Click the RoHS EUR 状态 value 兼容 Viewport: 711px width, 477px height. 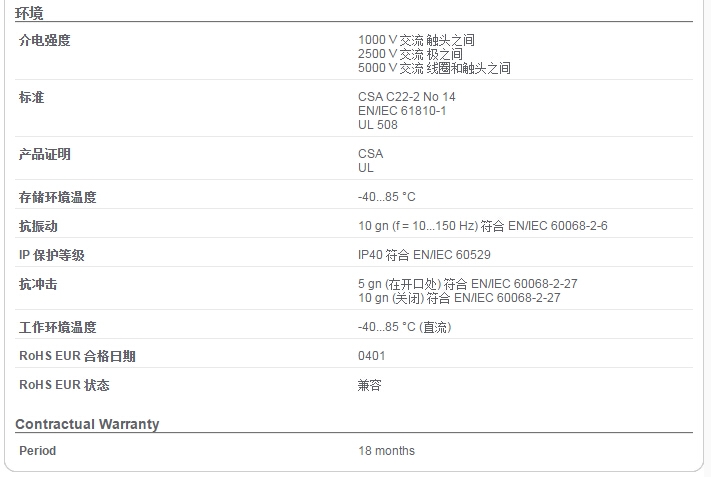[370, 385]
